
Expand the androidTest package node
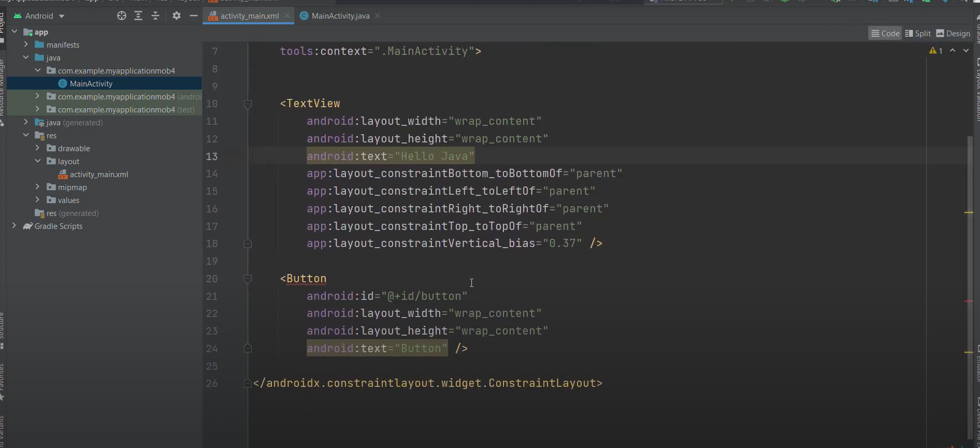pyautogui.click(x=37, y=97)
